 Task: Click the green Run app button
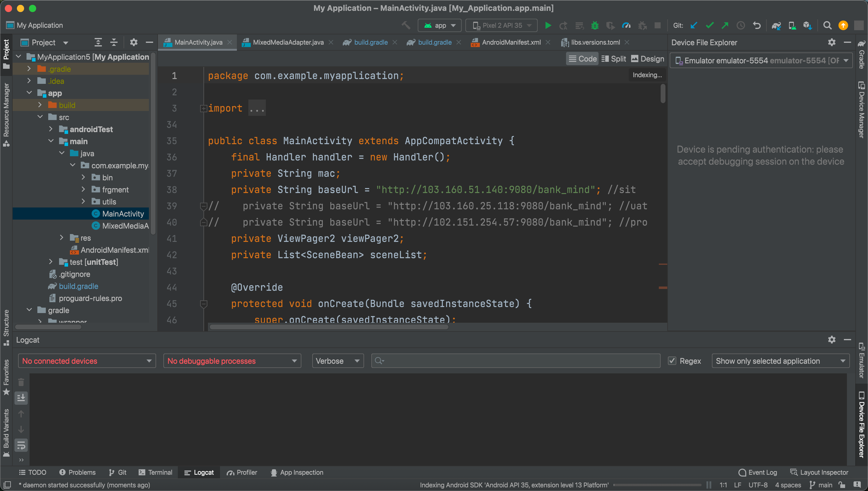point(548,25)
